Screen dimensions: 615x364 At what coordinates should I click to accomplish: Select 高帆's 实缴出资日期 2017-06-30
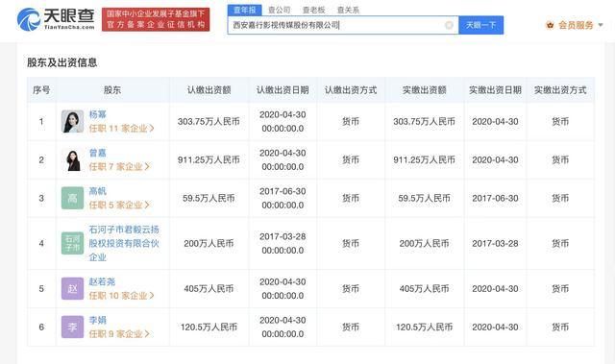[496, 198]
